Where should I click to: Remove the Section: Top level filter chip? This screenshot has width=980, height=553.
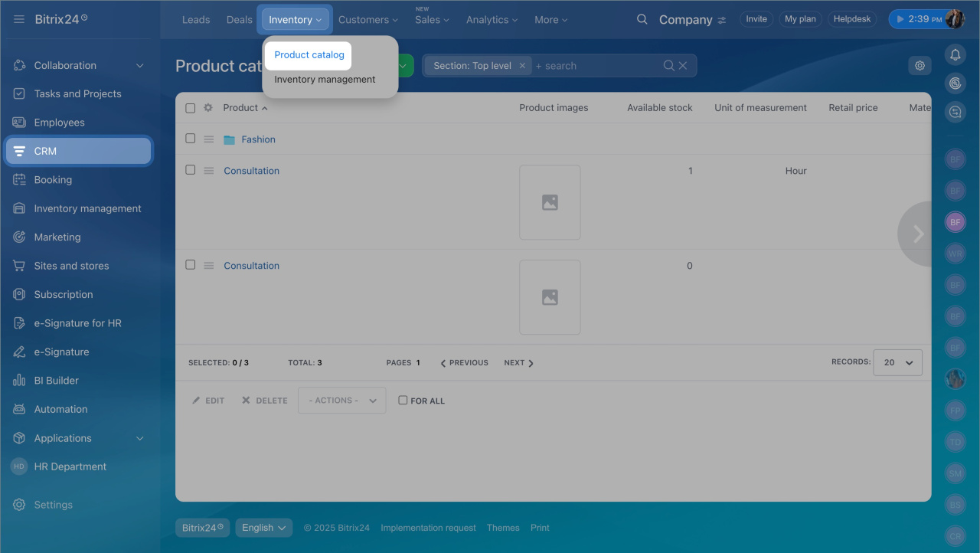[x=522, y=66]
